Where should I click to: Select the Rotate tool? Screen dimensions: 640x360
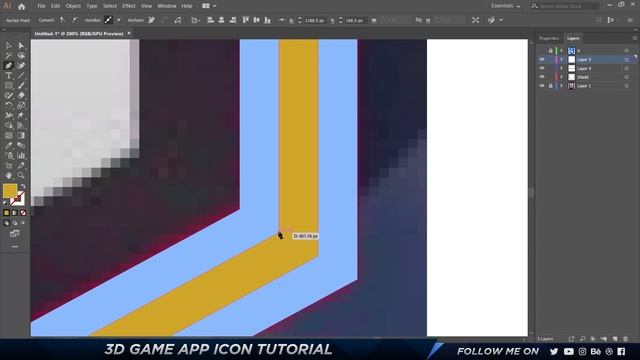tap(9, 106)
